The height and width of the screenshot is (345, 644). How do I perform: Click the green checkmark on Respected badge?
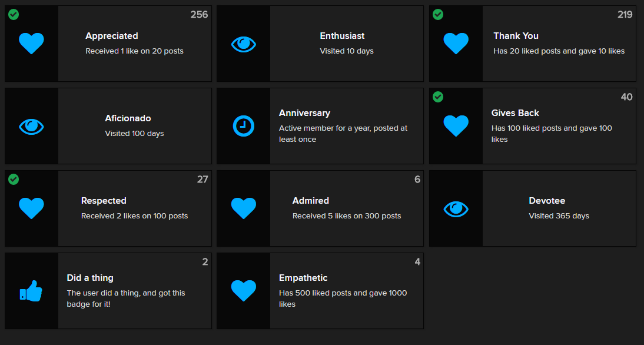[14, 179]
